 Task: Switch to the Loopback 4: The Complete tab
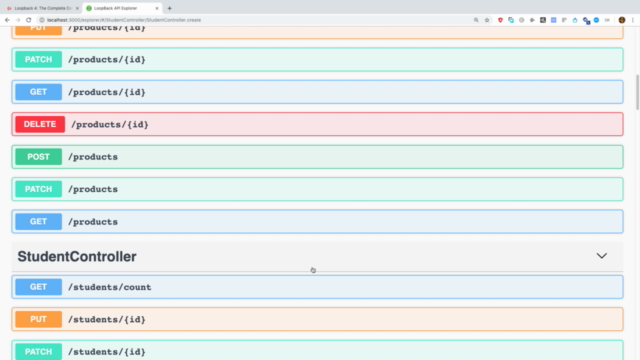(42, 8)
